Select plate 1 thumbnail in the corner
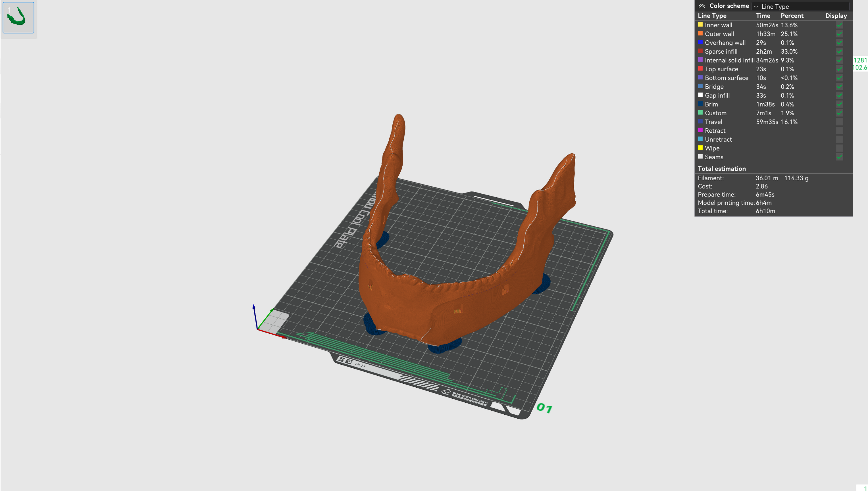The width and height of the screenshot is (868, 491). tap(18, 17)
